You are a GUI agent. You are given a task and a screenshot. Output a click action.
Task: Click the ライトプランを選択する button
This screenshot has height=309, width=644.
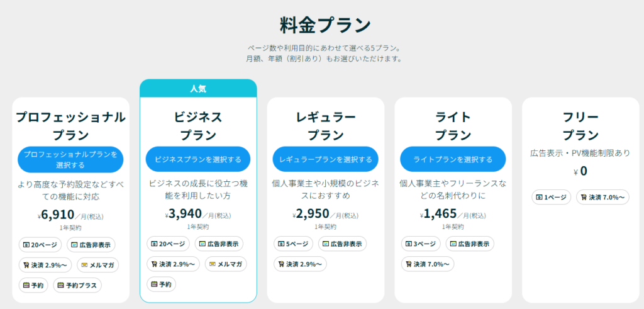tap(453, 159)
